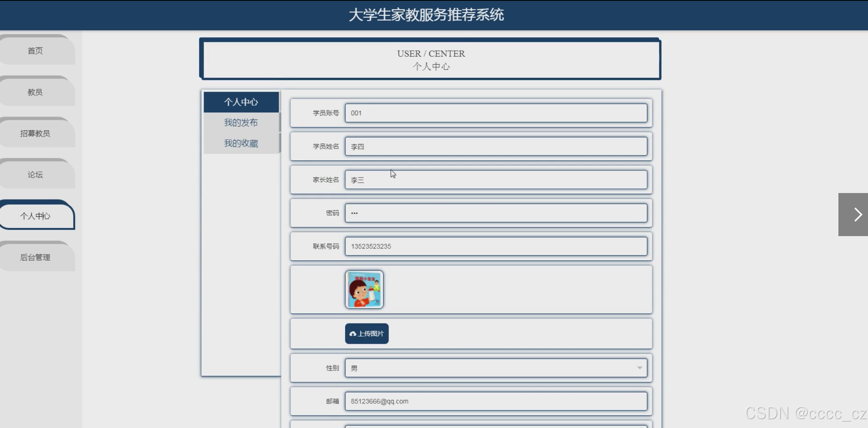Open the 论坛 sidebar item
The image size is (868, 428).
[35, 175]
